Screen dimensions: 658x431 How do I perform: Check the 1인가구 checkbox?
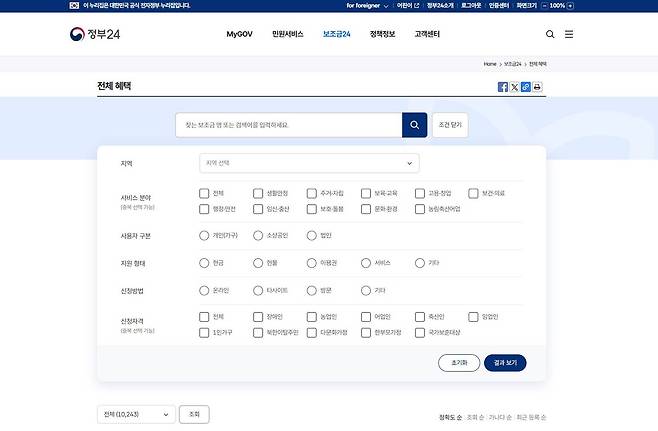pos(204,333)
